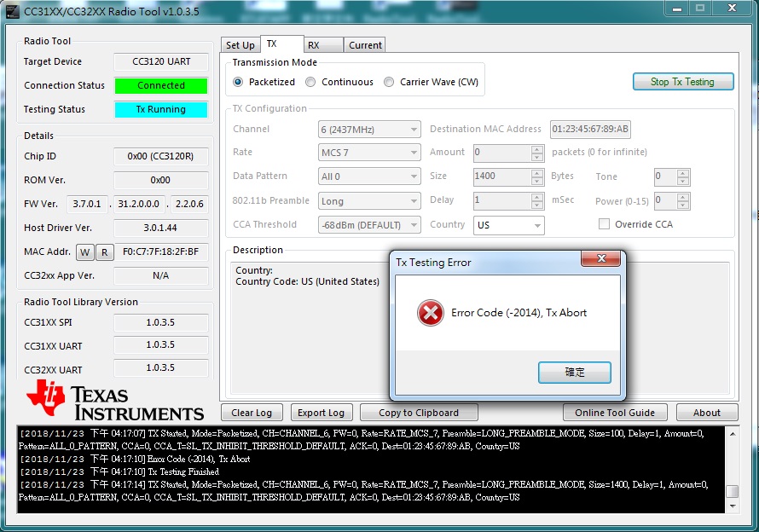Click the Amount packets field

coord(502,153)
